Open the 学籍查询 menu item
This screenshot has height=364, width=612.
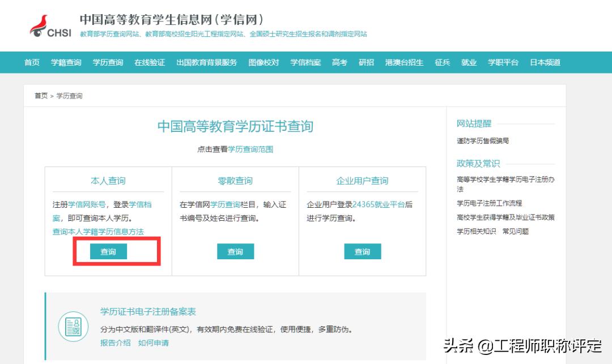click(x=66, y=63)
